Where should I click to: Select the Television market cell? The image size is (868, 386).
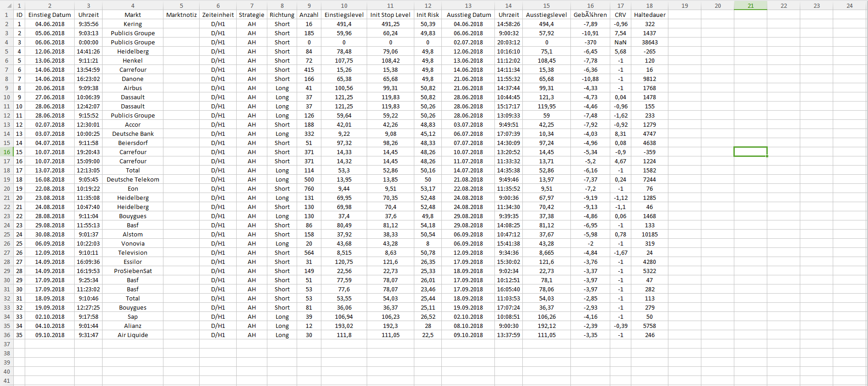133,252
